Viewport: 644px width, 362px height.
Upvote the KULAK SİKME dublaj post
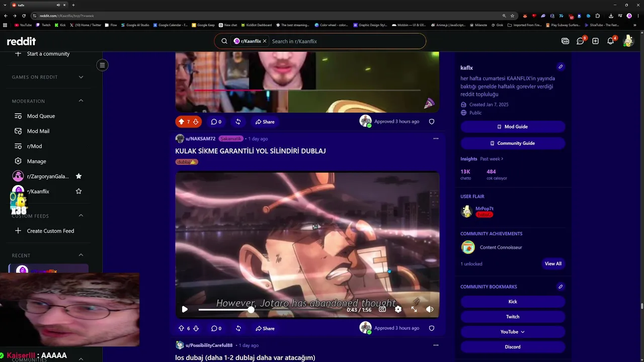(x=181, y=328)
